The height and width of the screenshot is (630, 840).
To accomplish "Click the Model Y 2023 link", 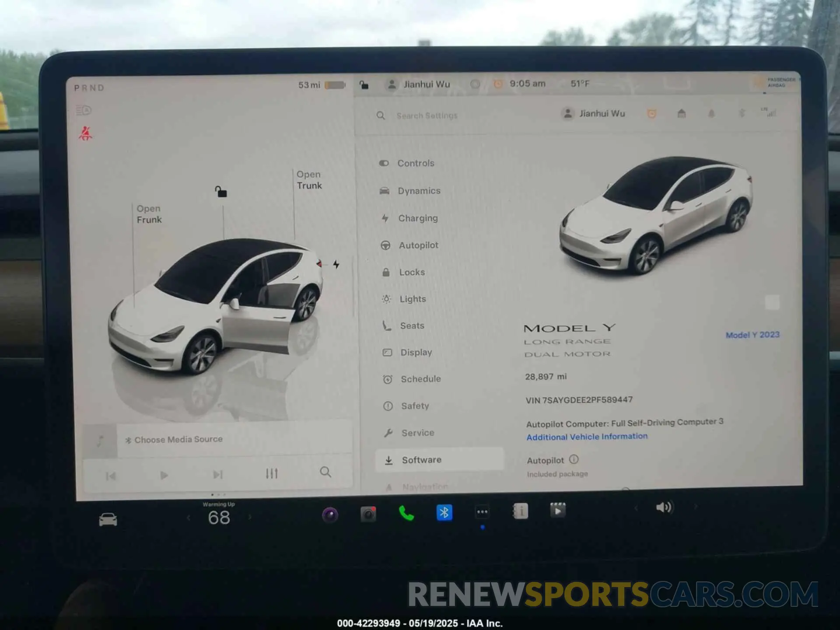I will pos(752,335).
